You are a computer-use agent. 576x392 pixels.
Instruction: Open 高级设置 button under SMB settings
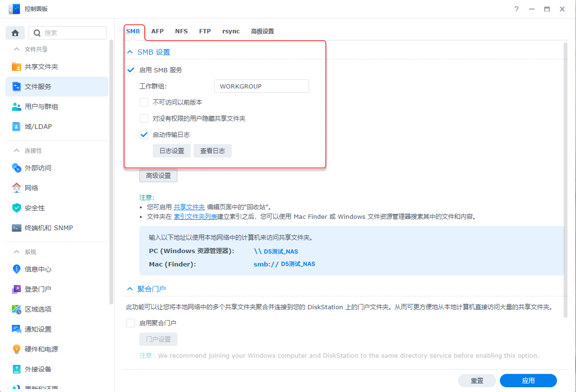(158, 176)
